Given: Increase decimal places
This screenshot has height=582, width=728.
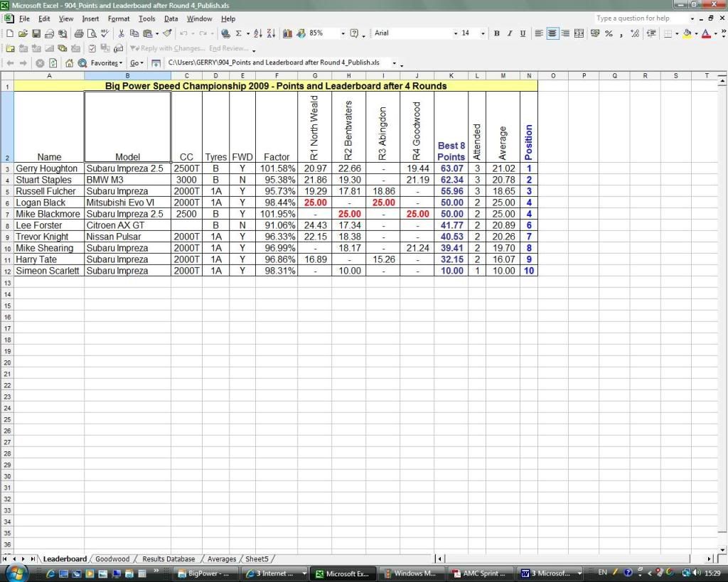Looking at the screenshot, I should (635, 33).
